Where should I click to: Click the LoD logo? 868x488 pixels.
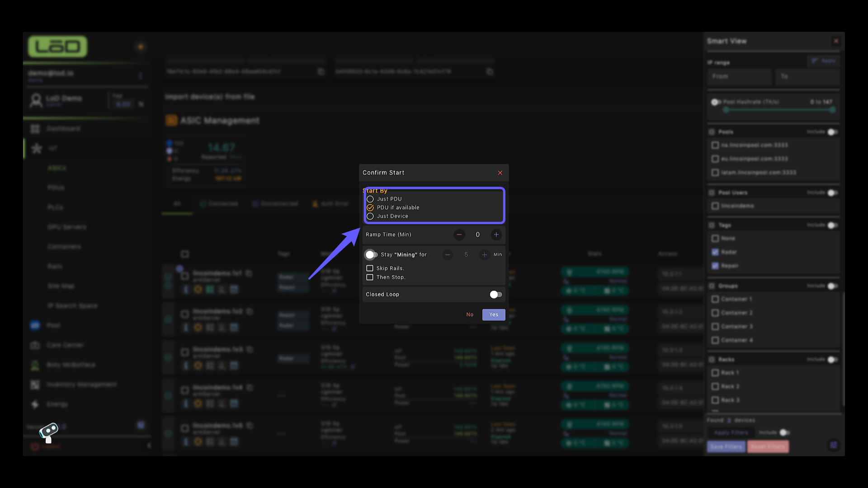tap(57, 47)
